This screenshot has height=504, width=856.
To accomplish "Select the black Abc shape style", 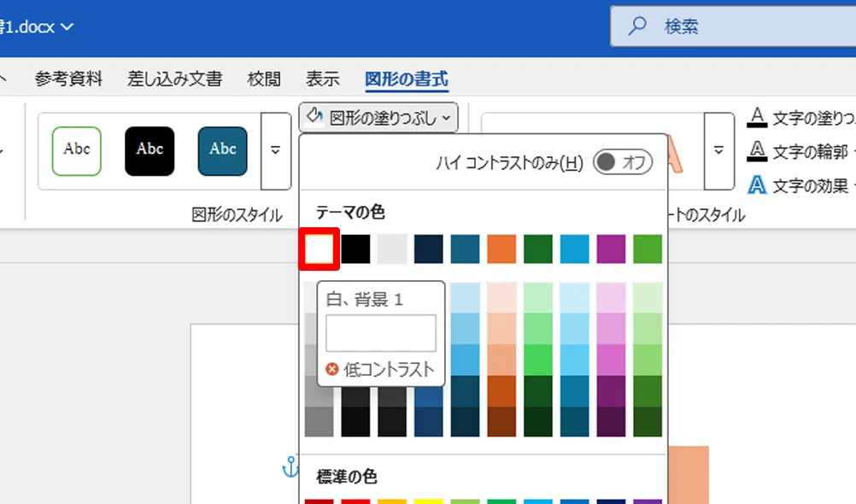I will [x=150, y=151].
